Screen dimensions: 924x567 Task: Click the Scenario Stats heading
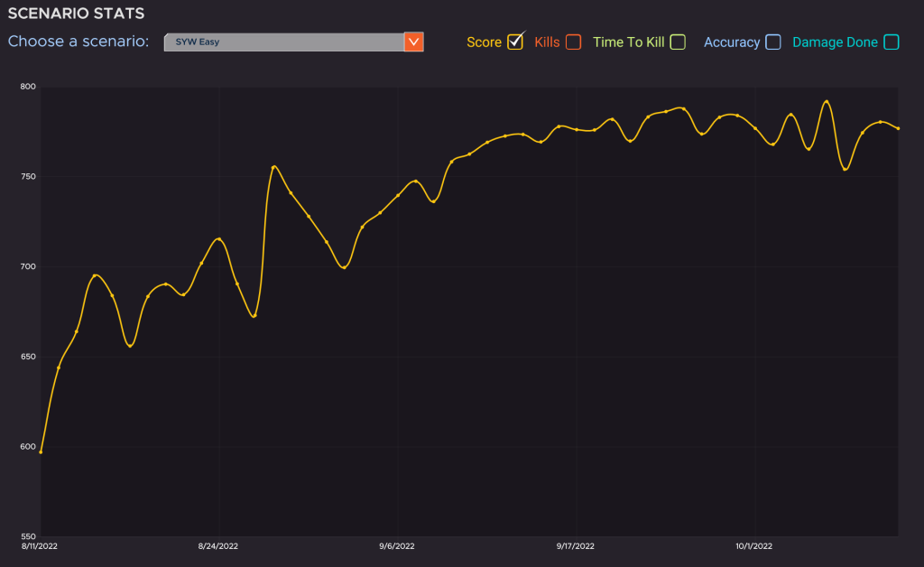[76, 14]
